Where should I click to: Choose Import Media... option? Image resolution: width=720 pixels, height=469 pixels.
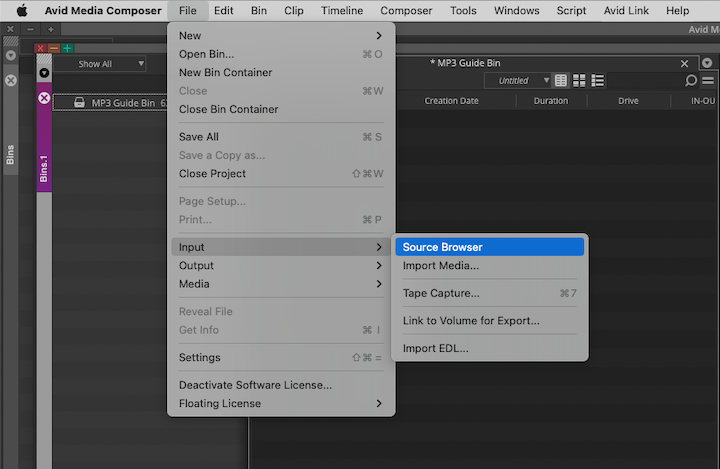pos(489,266)
